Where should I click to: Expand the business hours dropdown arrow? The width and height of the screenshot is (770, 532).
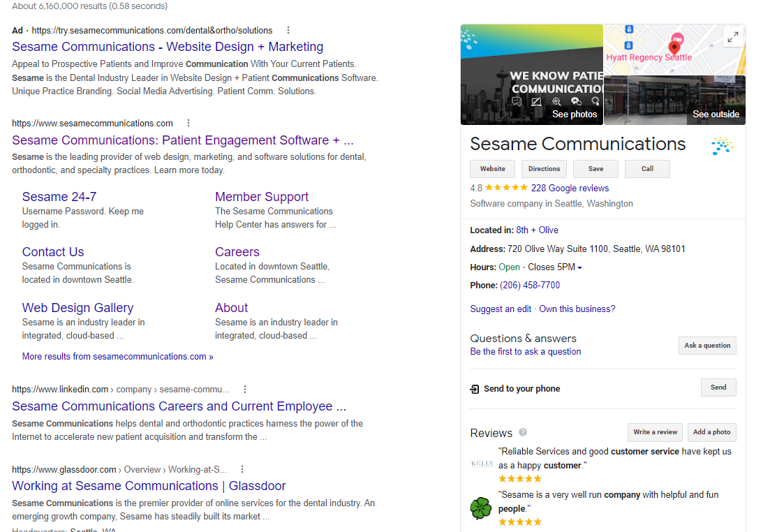click(579, 267)
